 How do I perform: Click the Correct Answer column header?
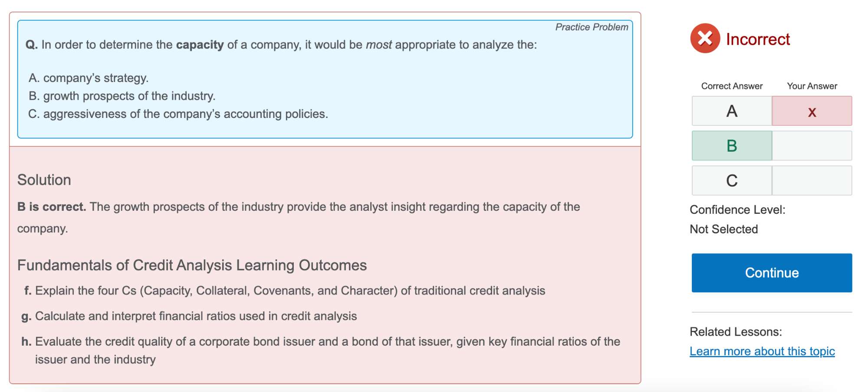[x=732, y=86]
